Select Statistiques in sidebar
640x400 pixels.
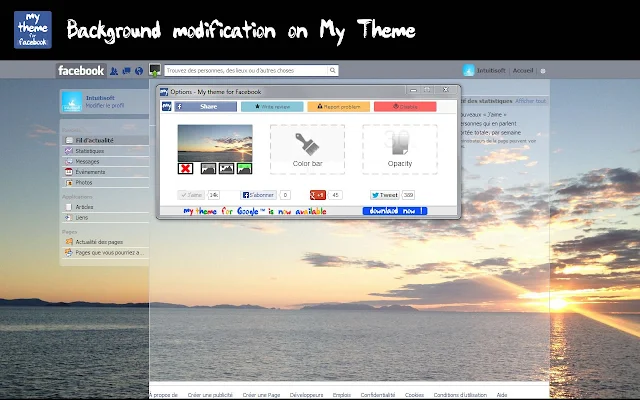pyautogui.click(x=105, y=151)
